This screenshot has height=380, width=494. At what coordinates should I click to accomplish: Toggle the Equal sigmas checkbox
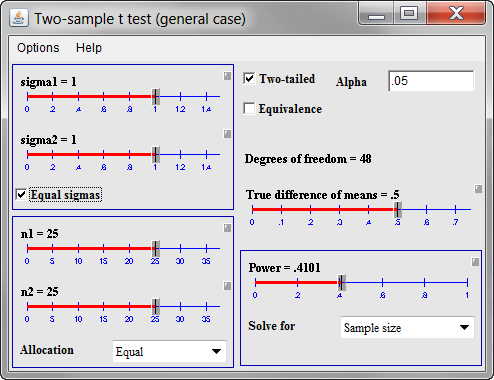coord(21,195)
